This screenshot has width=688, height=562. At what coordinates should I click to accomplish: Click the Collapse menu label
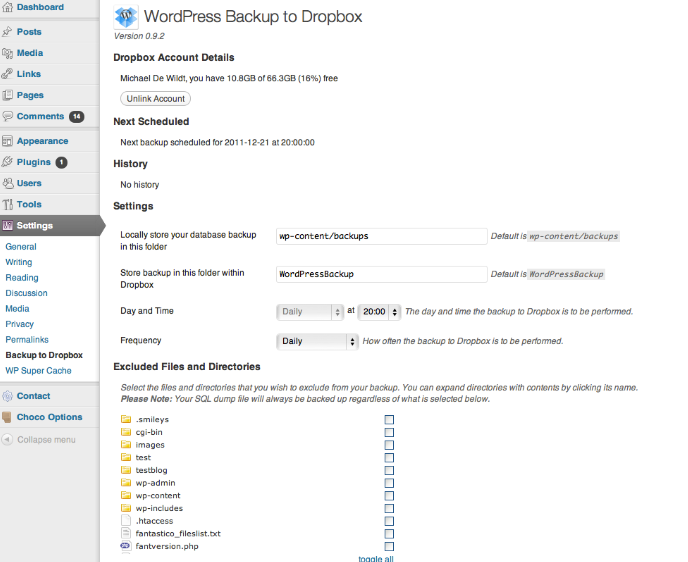click(46, 440)
